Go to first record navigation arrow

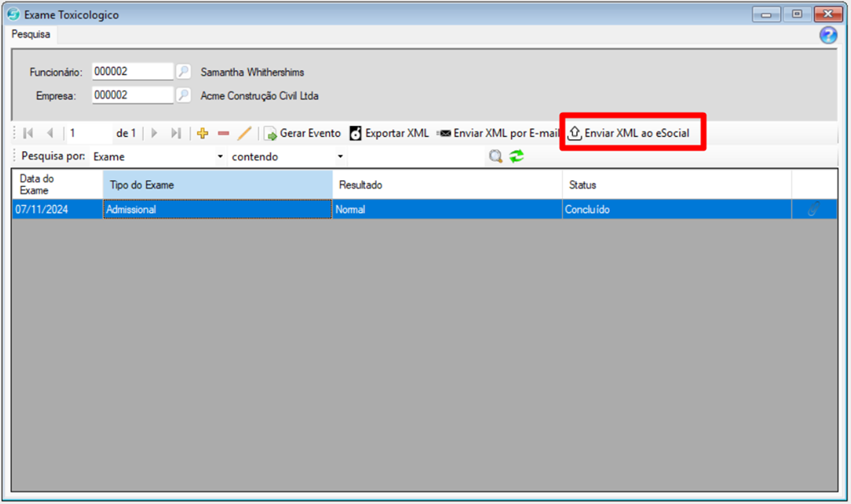coord(28,133)
